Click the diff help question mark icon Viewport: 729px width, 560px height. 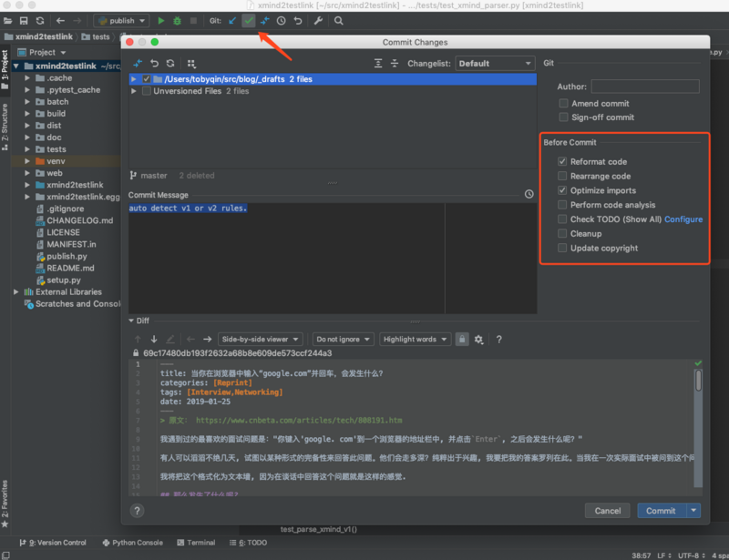498,340
